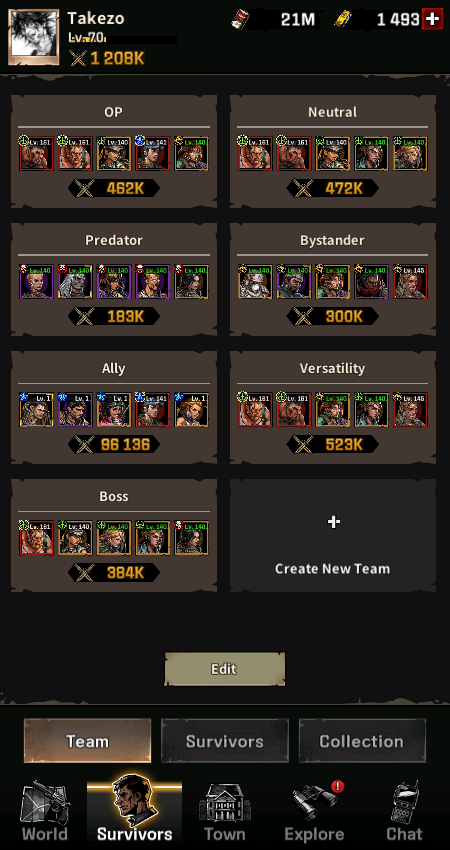Switch to the Survivors sub-tab
Viewport: 450px width, 850px height.
coord(224,741)
